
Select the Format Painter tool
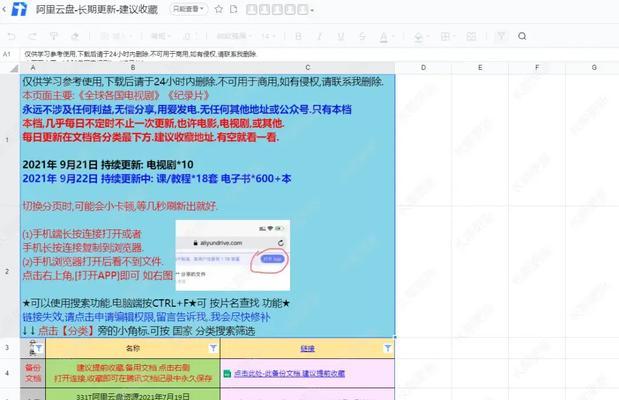(54, 36)
